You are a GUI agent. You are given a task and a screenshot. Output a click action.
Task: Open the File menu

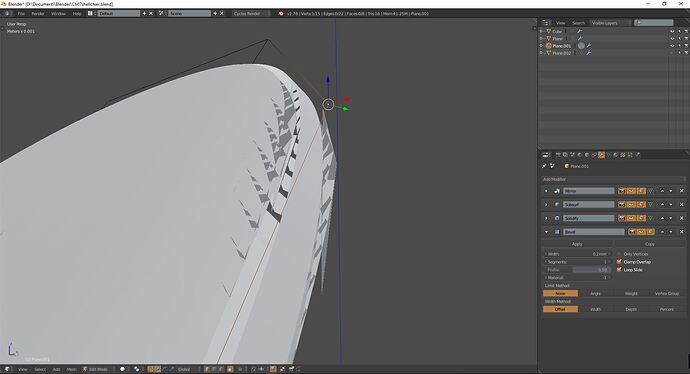click(x=21, y=14)
